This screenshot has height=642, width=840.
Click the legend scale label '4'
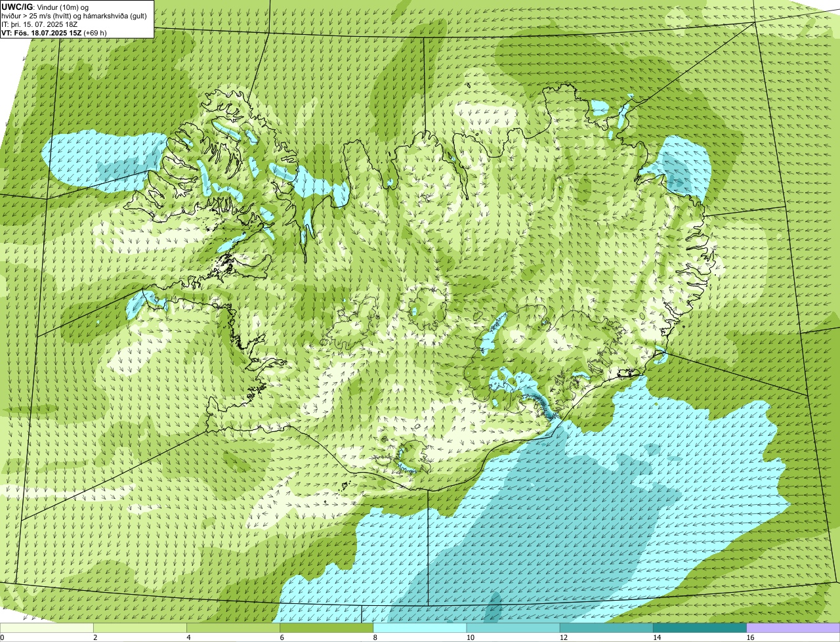(188, 637)
